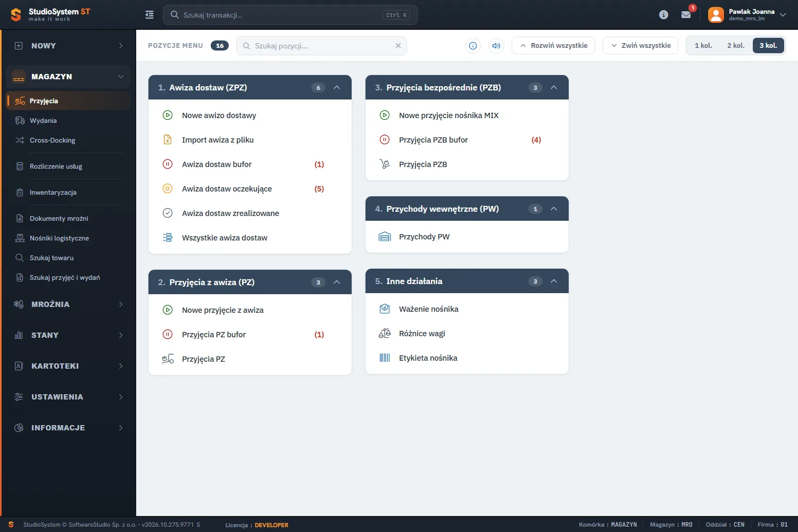Viewport: 798px width, 532px height.
Task: Click the Rozwiń wszystkie button
Action: (553, 46)
